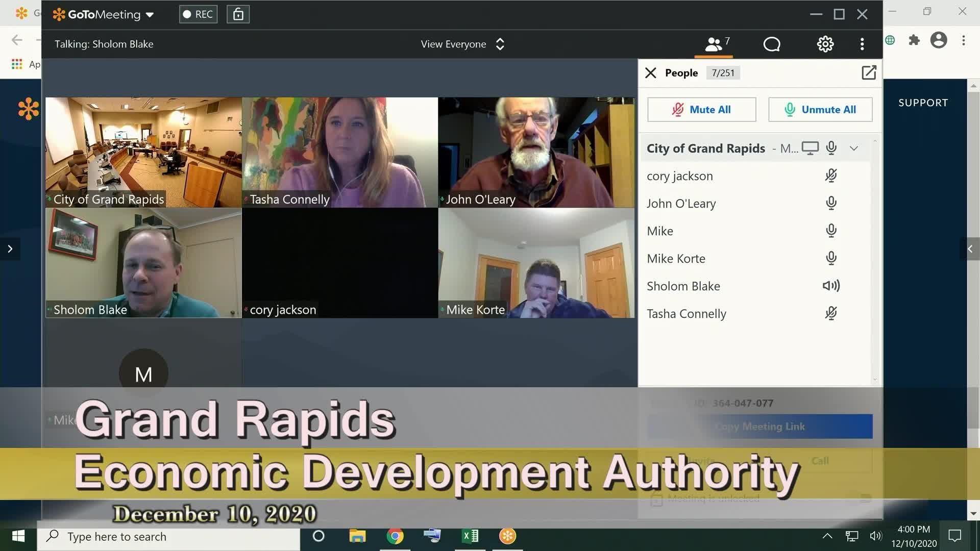Close the People panel
The image size is (980, 551).
650,73
